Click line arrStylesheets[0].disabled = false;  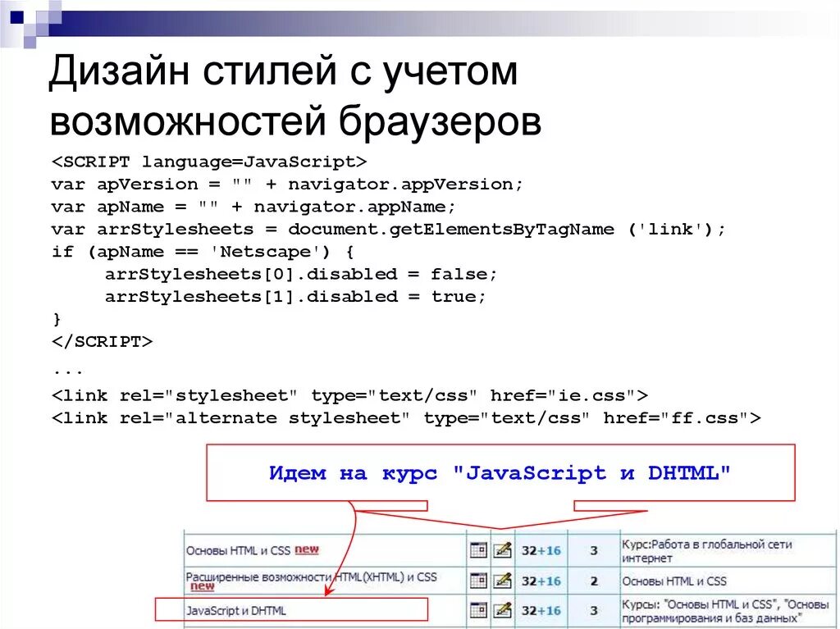[x=301, y=275]
